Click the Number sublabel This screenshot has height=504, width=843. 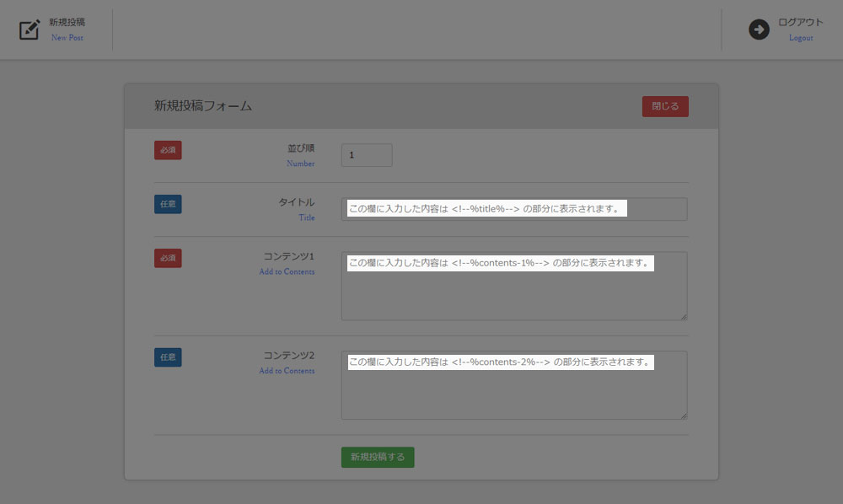(301, 164)
